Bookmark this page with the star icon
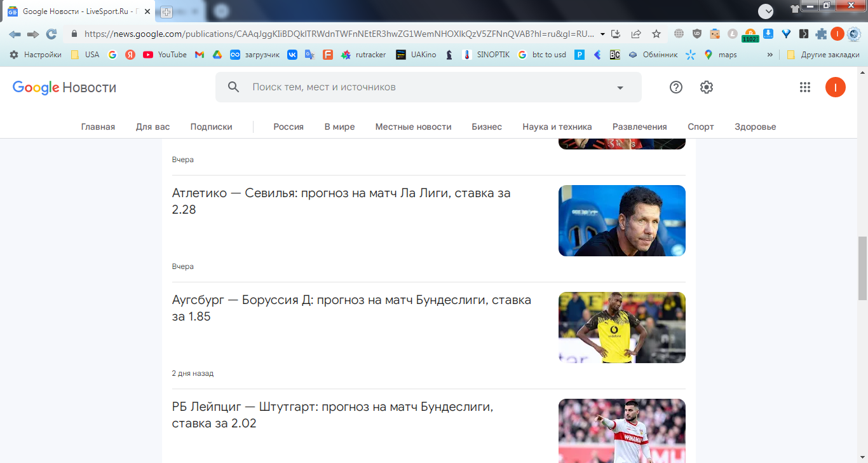 656,34
